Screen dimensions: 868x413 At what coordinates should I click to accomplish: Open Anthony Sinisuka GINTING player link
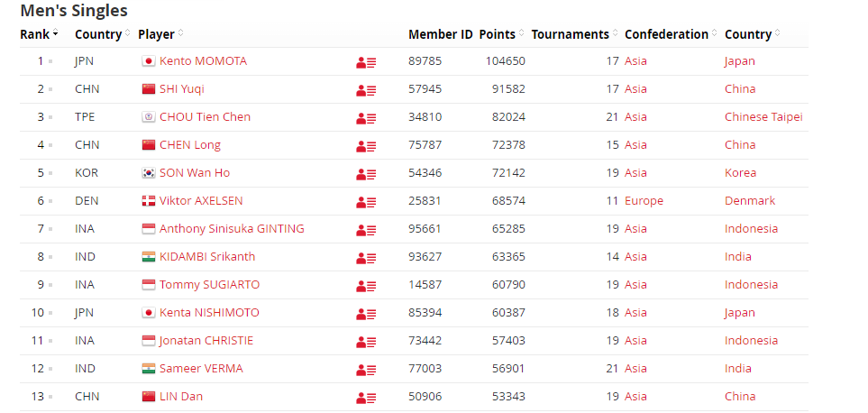pos(232,229)
